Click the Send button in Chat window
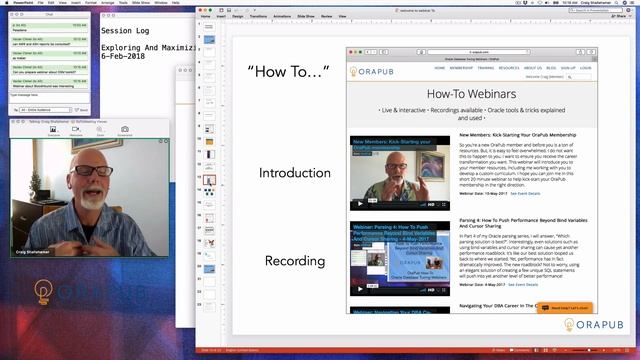 (82, 110)
